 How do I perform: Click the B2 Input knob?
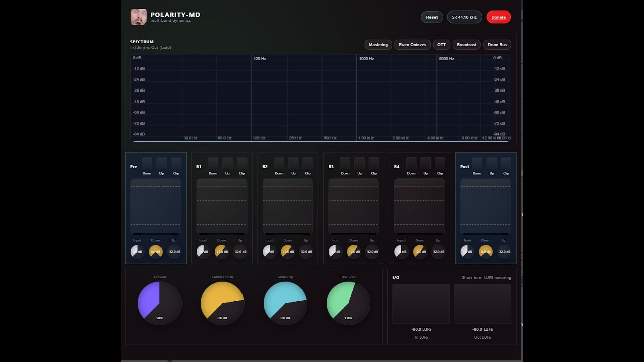point(269,251)
